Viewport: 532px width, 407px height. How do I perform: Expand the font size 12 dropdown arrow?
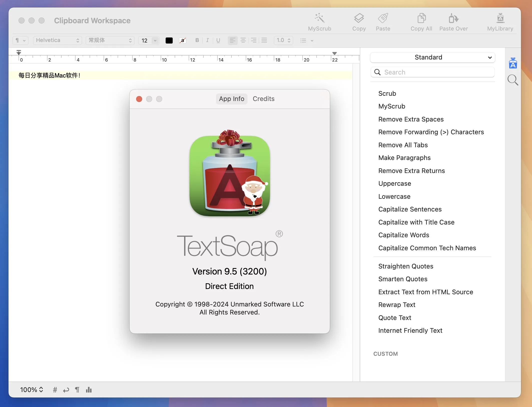155,40
